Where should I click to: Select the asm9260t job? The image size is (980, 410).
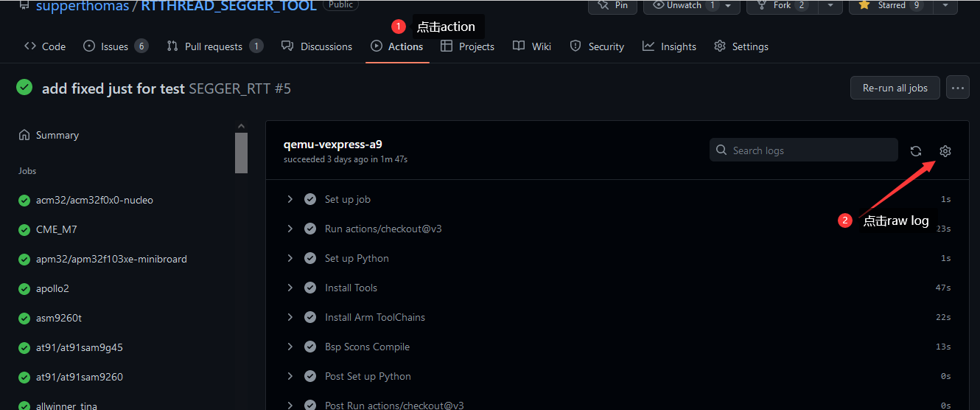tap(59, 318)
